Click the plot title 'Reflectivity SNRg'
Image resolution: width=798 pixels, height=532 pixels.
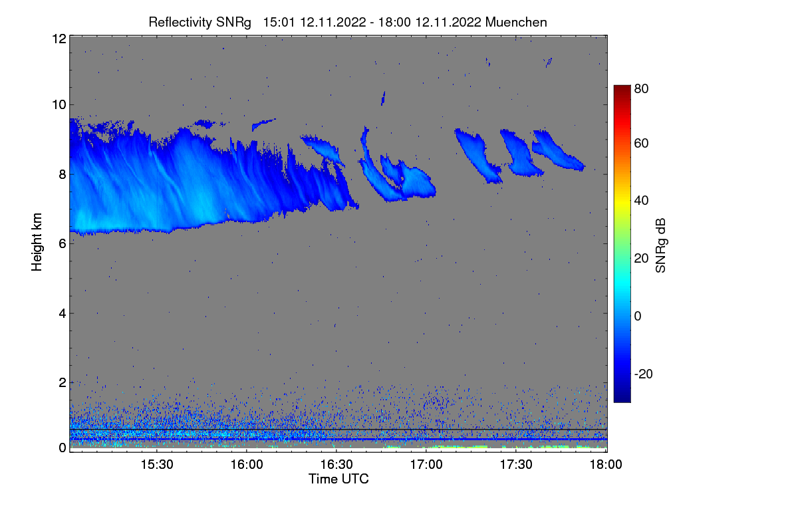coord(199,22)
